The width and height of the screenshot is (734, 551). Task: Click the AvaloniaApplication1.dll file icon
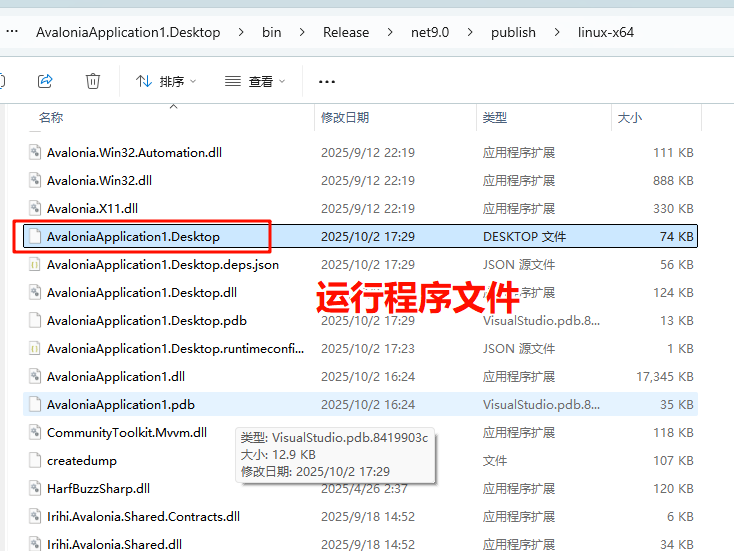35,377
